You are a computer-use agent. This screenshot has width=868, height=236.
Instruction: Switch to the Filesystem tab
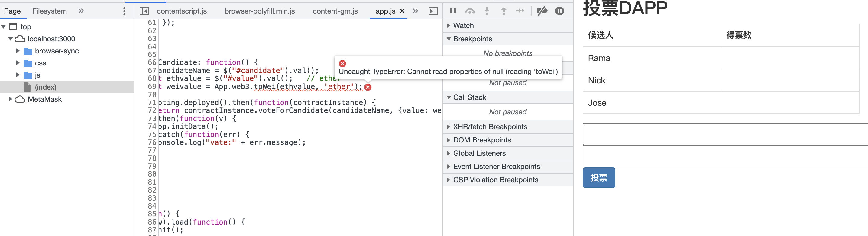coord(50,11)
